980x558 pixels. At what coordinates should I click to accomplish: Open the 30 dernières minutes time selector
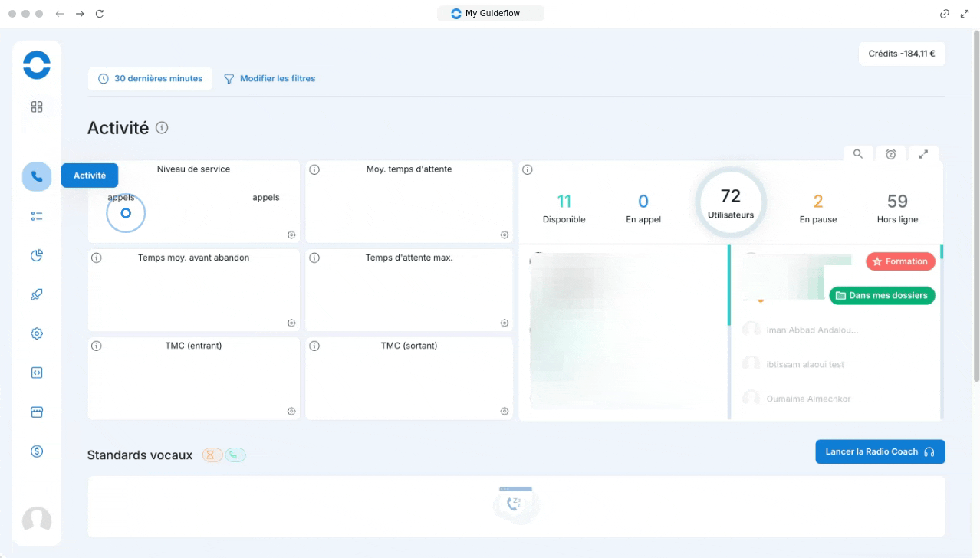[150, 78]
